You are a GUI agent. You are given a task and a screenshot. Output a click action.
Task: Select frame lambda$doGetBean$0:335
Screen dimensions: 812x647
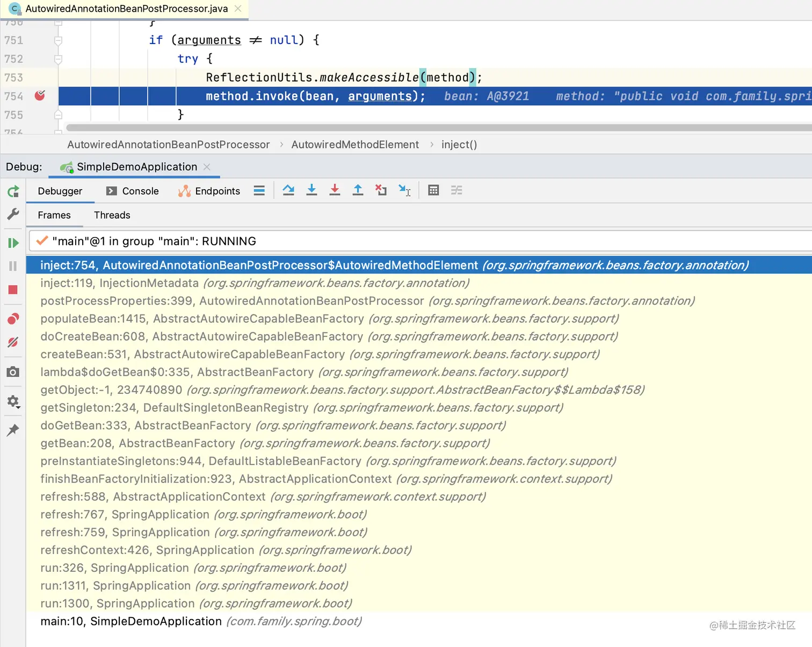[x=419, y=372]
